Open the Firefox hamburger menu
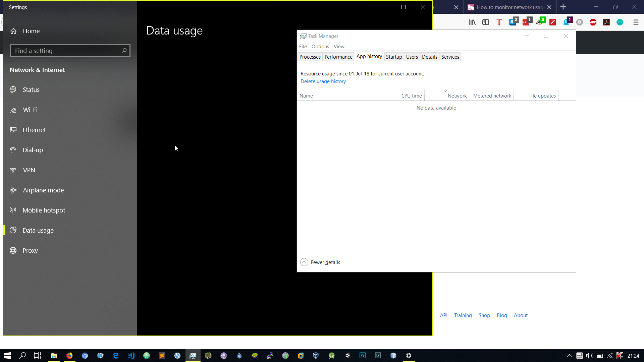This screenshot has height=362, width=644. point(636,22)
